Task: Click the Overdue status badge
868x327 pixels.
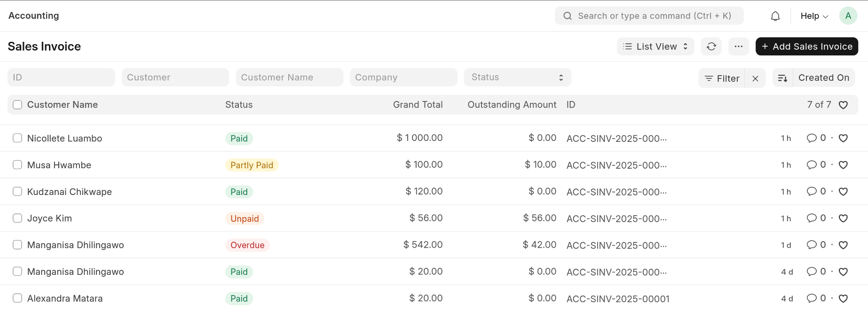Action: [247, 245]
